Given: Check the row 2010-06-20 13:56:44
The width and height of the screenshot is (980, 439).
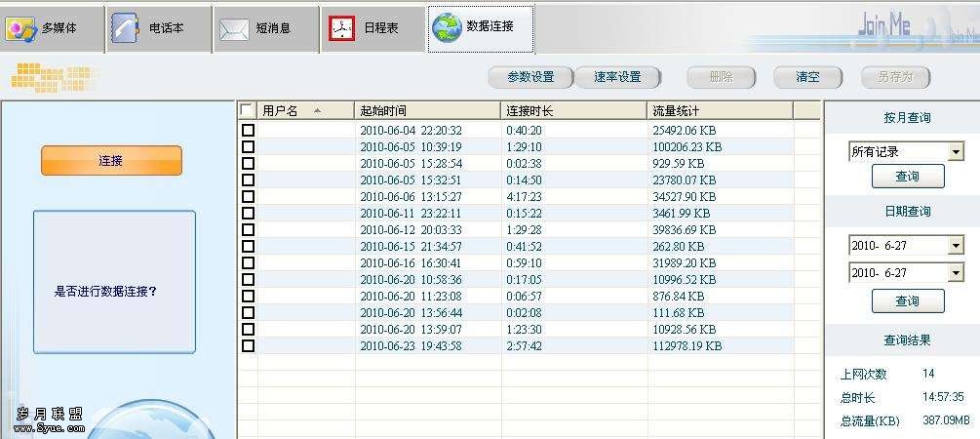Looking at the screenshot, I should pos(248,312).
